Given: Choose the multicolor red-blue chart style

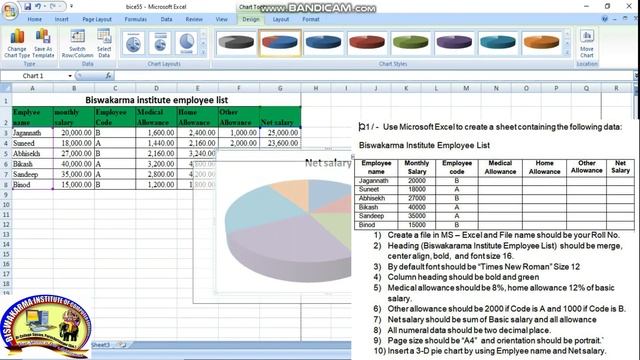Looking at the screenshot, I should click(280, 42).
